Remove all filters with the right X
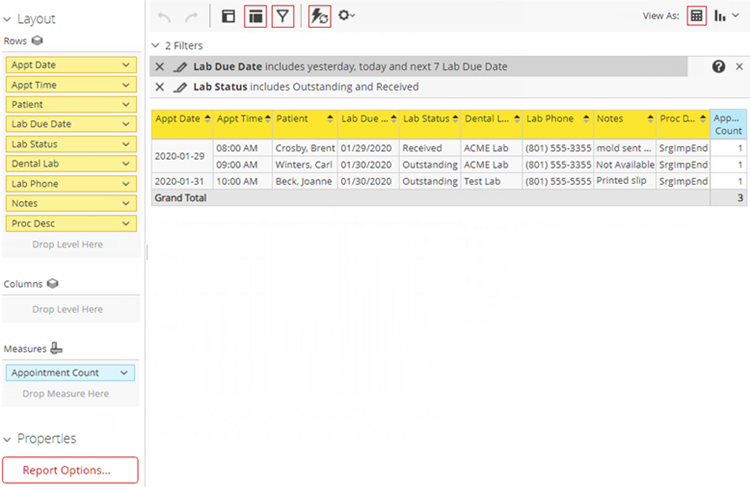This screenshot has width=750, height=487. 739,67
